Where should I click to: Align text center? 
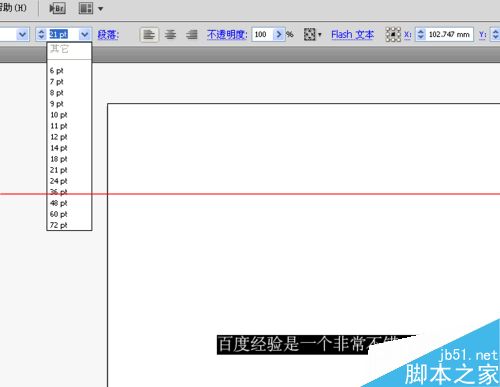point(170,34)
